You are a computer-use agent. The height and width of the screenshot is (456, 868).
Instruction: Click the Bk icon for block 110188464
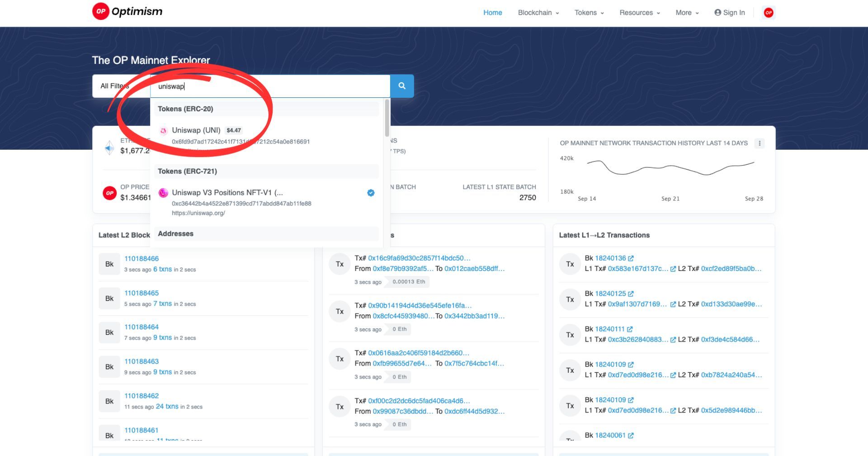109,332
